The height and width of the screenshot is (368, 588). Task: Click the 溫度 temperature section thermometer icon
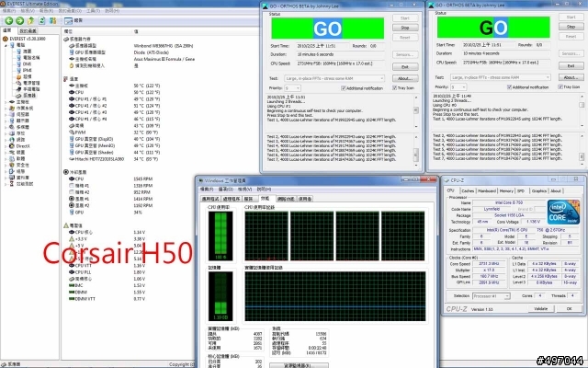pyautogui.click(x=66, y=79)
